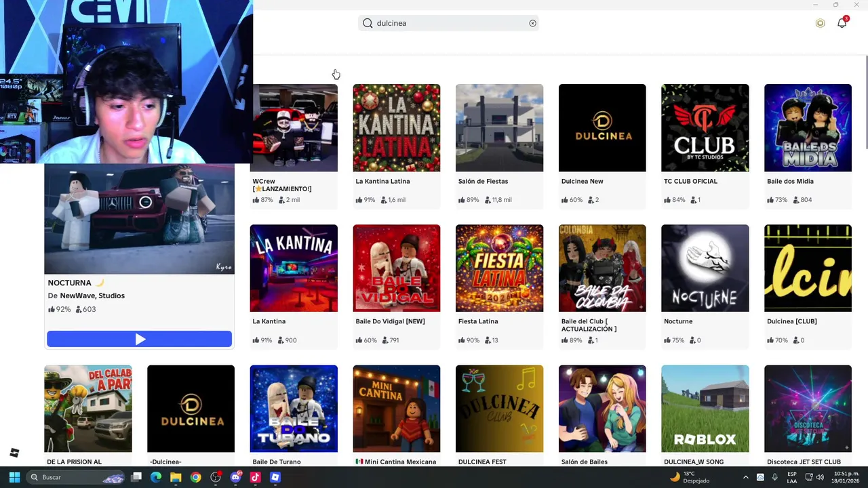
Task: Click the cloud sync tray icon
Action: [x=760, y=477]
